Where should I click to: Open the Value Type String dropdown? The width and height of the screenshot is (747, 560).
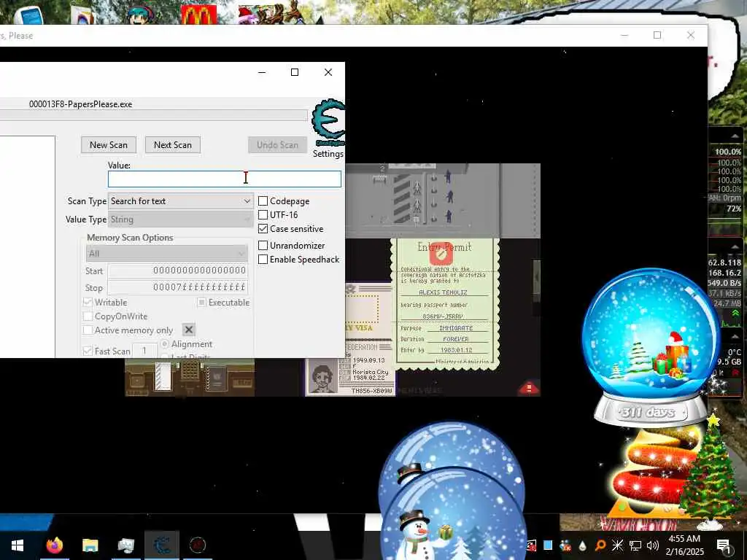tap(181, 219)
